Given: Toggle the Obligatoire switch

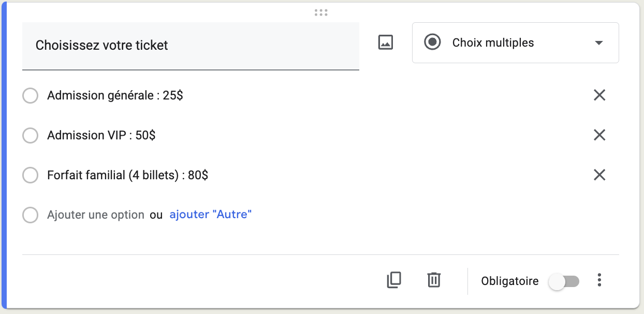Looking at the screenshot, I should tap(564, 281).
